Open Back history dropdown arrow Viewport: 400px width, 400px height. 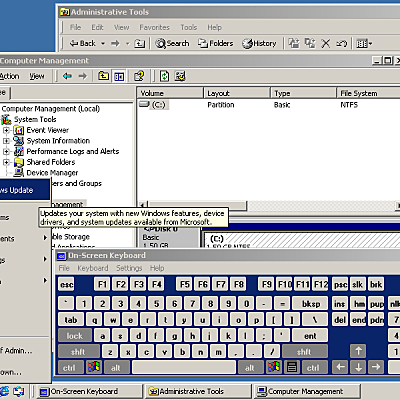pos(103,43)
